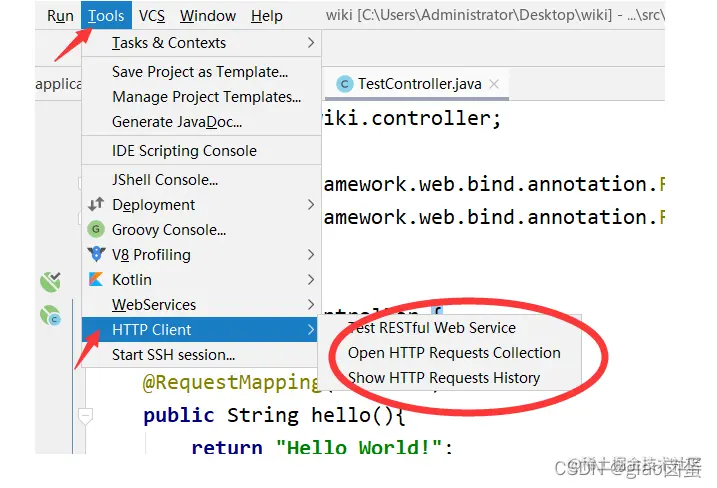The height and width of the screenshot is (488, 717).
Task: Choose Save Project as Template
Action: [x=201, y=72]
